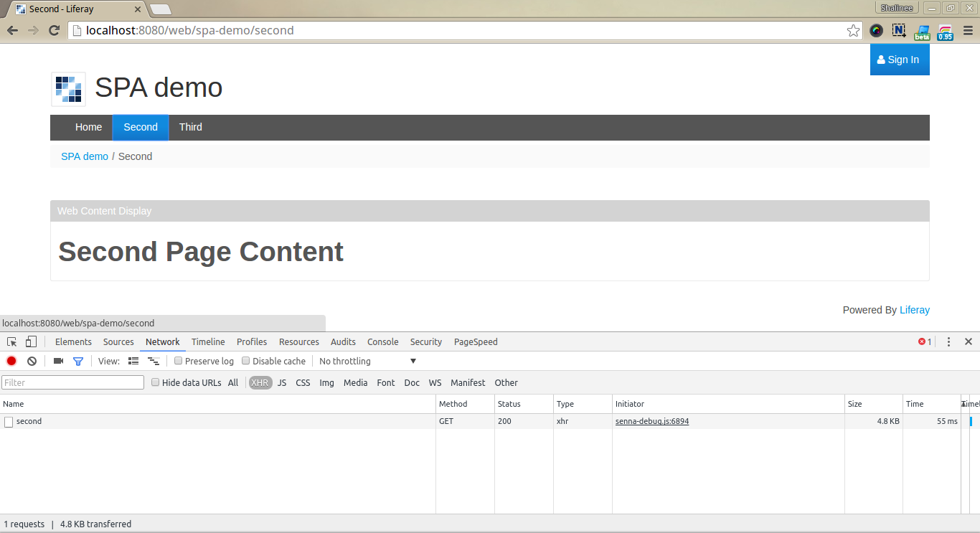This screenshot has height=533, width=980.
Task: Toggle the network filter funnel icon
Action: pos(78,361)
